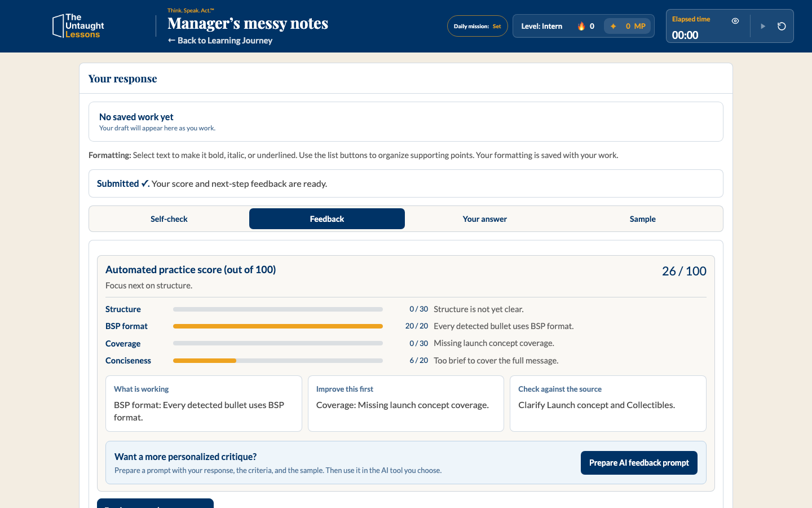Click the Coverage score progress bar

click(278, 343)
